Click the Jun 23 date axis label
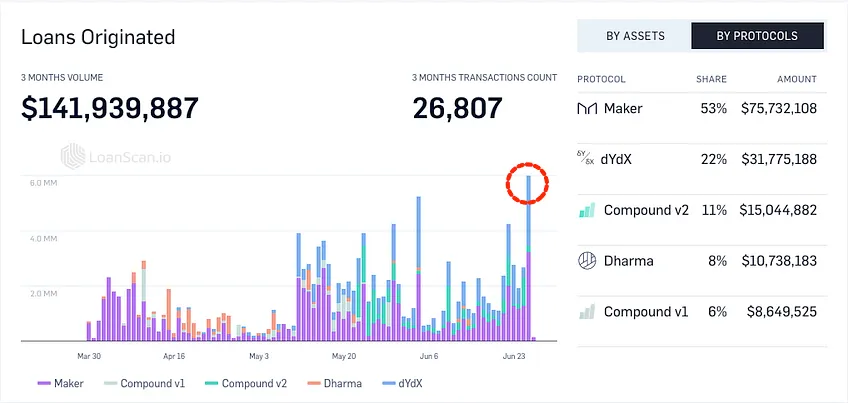This screenshot has width=848, height=403. coord(515,356)
